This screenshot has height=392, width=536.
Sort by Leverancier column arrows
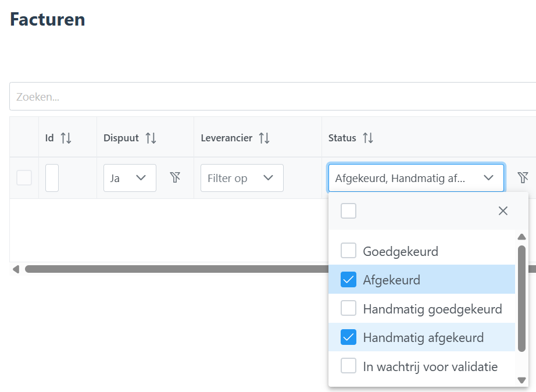[264, 138]
